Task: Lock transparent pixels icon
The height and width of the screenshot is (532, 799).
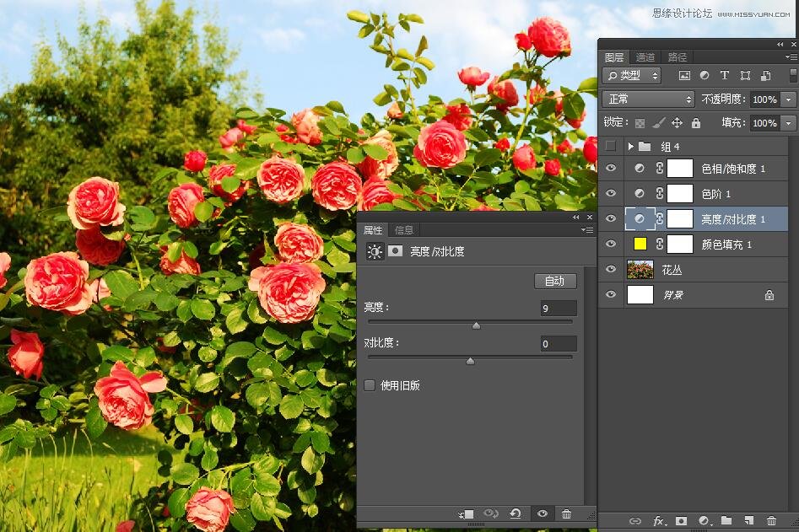Action: (640, 123)
